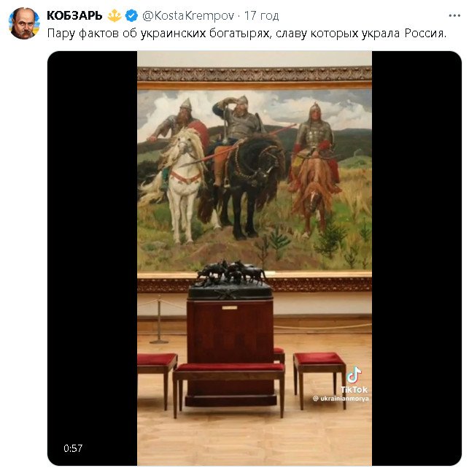The image size is (469, 476).
Task: Open the tweet via '17 год' timestamp
Action: pos(262,16)
